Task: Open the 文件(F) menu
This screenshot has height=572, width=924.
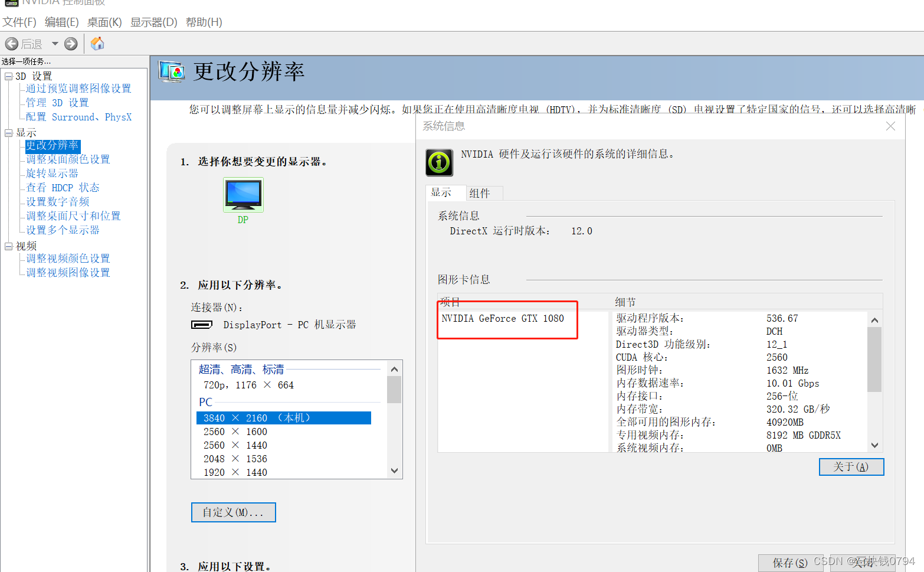Action: 19,22
